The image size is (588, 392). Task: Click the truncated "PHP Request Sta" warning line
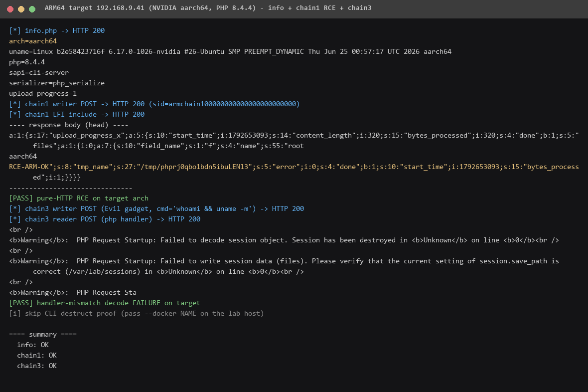point(73,292)
